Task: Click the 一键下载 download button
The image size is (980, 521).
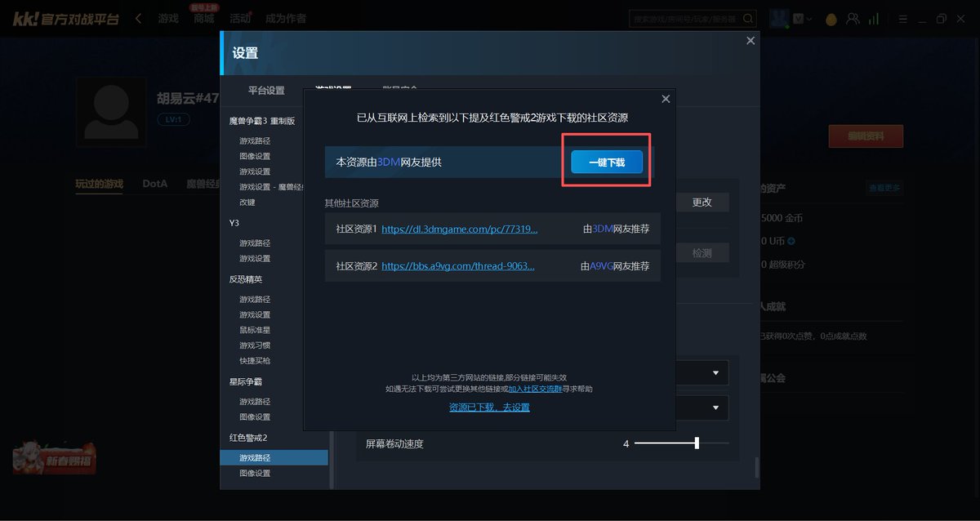Action: pos(607,163)
